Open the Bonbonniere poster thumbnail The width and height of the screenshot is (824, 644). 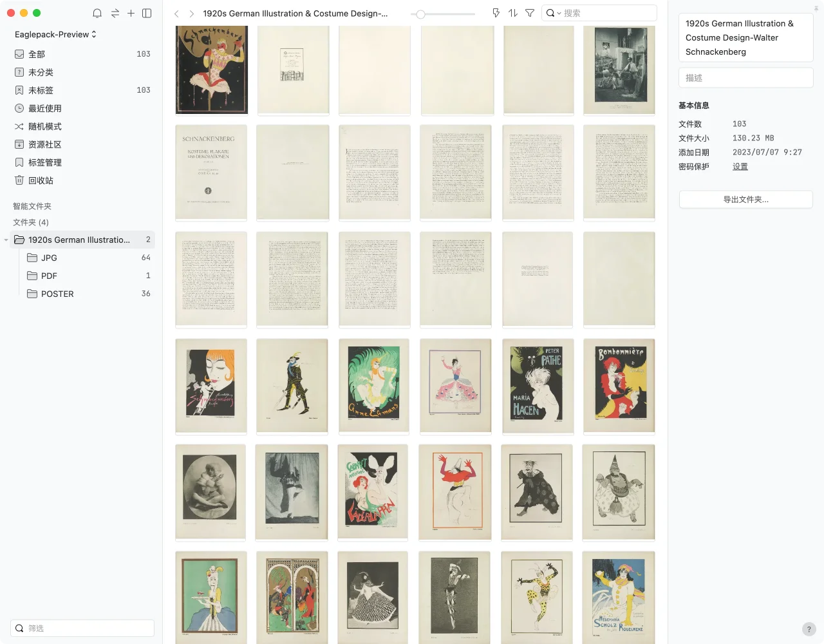tap(619, 385)
